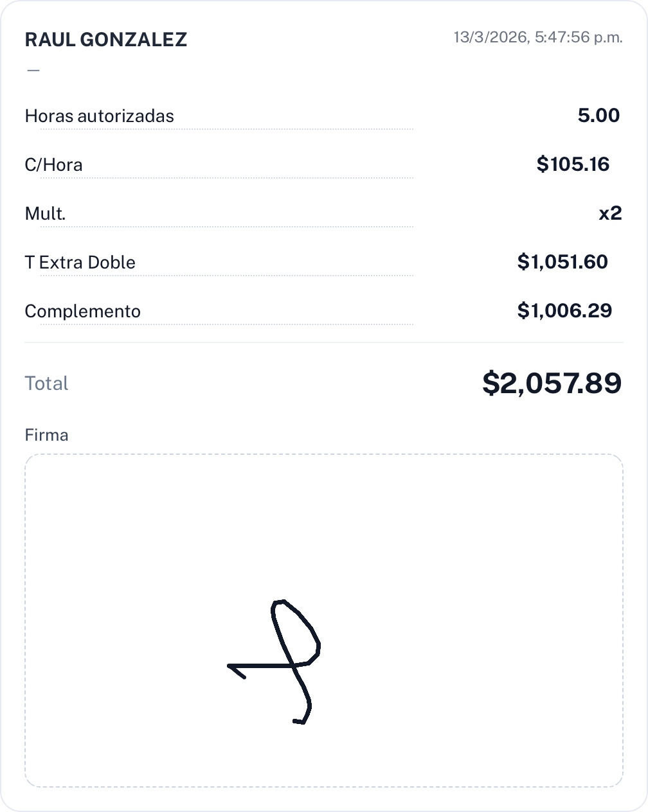
Task: Click the x2 multiplier value
Action: 610,213
